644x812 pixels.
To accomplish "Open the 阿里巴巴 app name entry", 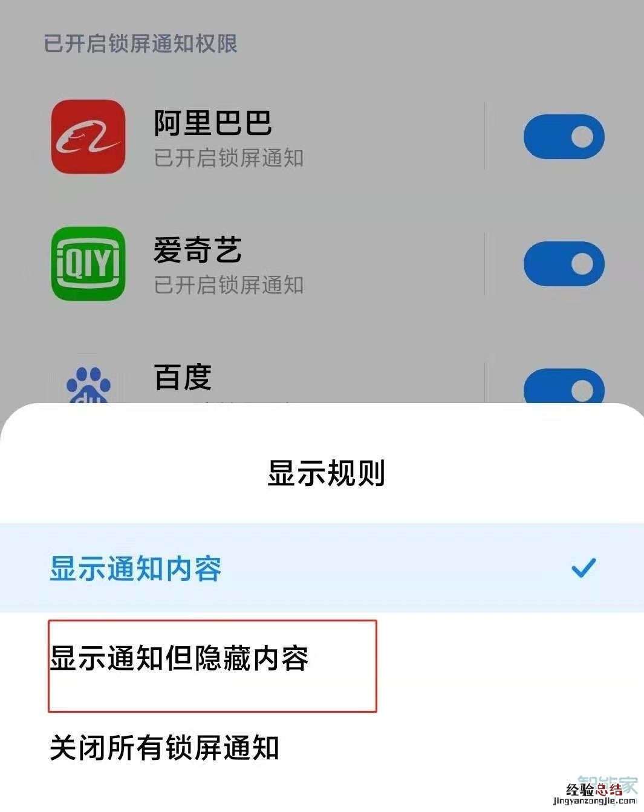I will [x=213, y=123].
